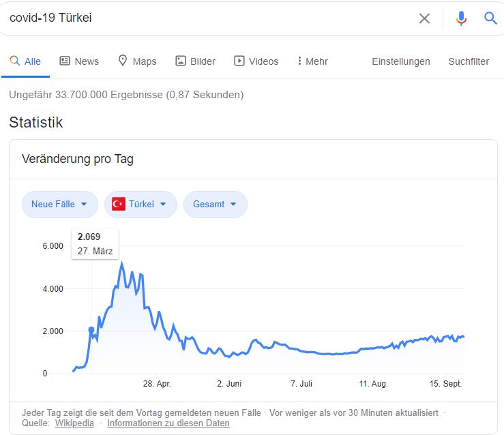Open Suchfilter options

[469, 61]
